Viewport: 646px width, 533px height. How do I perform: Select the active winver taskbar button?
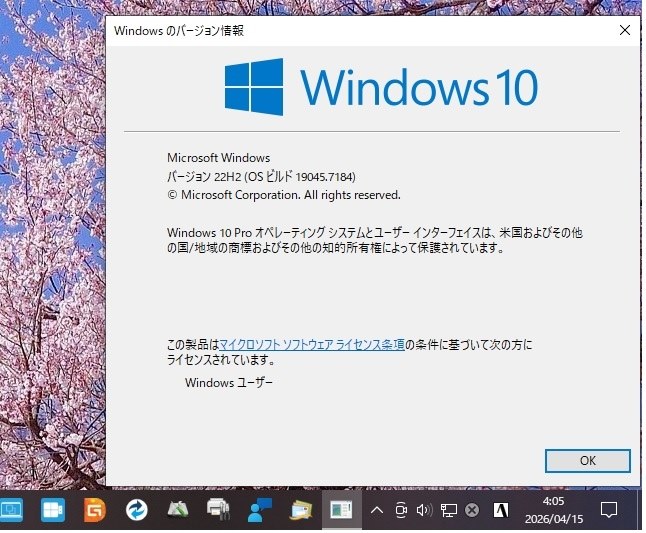pyautogui.click(x=342, y=510)
